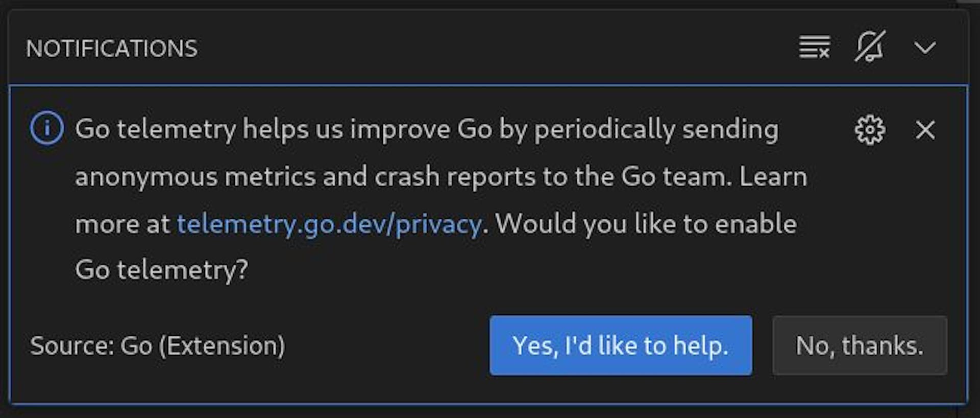Click the blue info circle icon
The width and height of the screenshot is (980, 418).
point(47,128)
